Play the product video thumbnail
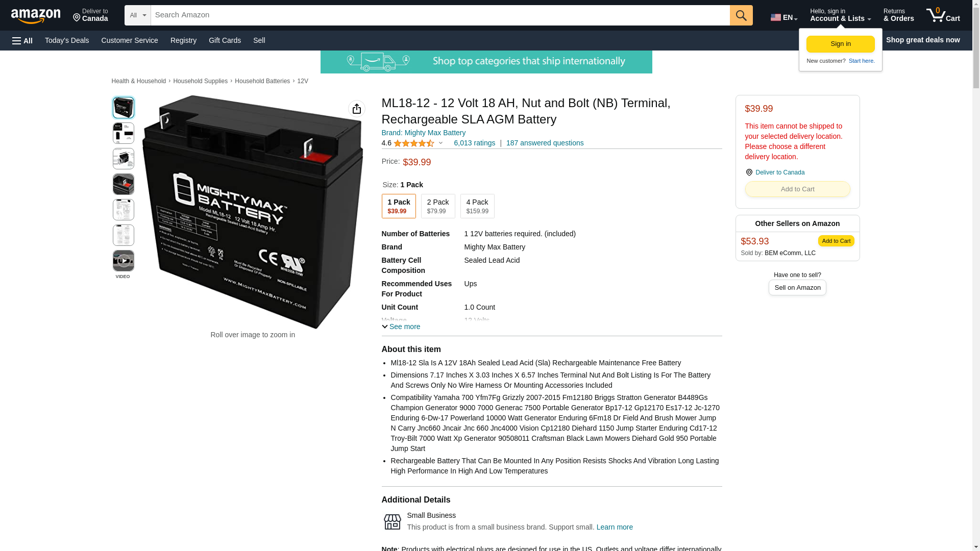This screenshot has height=551, width=980. point(124,261)
